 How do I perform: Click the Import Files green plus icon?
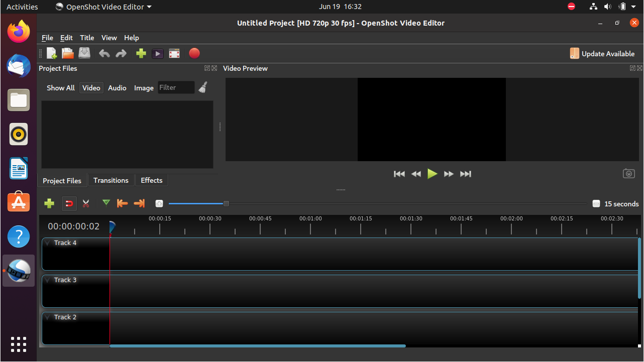[x=141, y=53]
